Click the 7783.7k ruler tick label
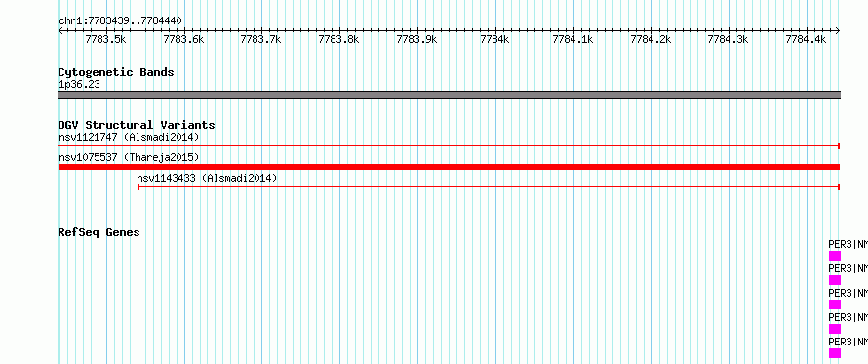The height and width of the screenshot is (364, 868). tap(260, 39)
